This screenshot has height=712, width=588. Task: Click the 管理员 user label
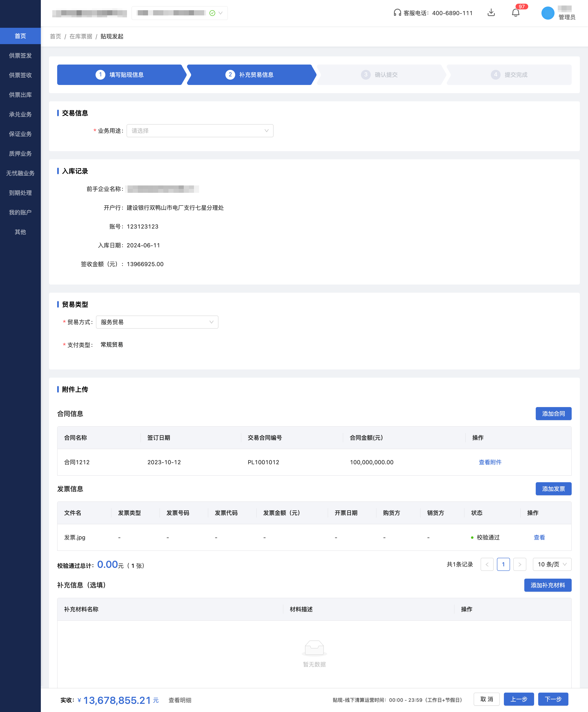point(567,17)
